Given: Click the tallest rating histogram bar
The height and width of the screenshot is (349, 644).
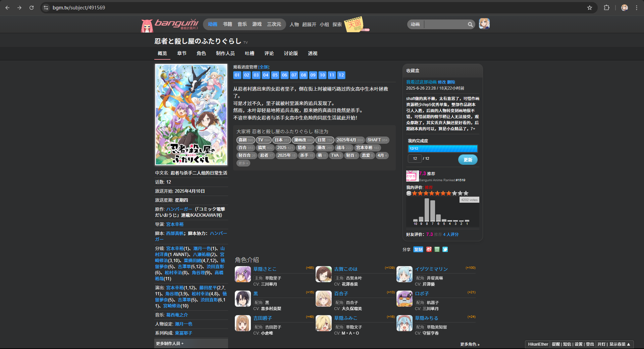Looking at the screenshot, I should [427, 210].
